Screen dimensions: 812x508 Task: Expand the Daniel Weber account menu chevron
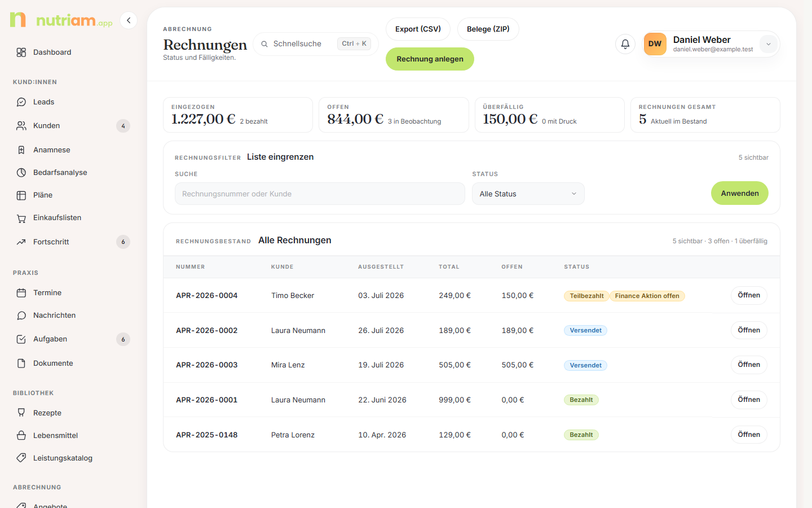pyautogui.click(x=769, y=44)
